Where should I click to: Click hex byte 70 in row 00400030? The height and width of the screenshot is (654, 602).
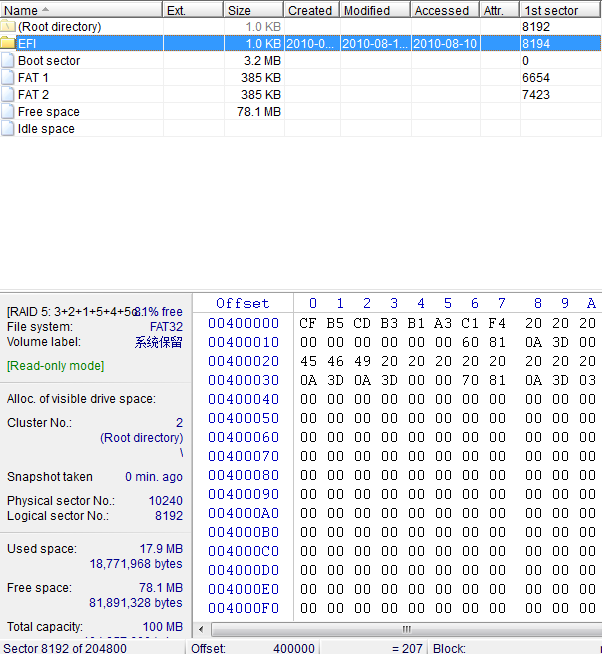[x=470, y=380]
